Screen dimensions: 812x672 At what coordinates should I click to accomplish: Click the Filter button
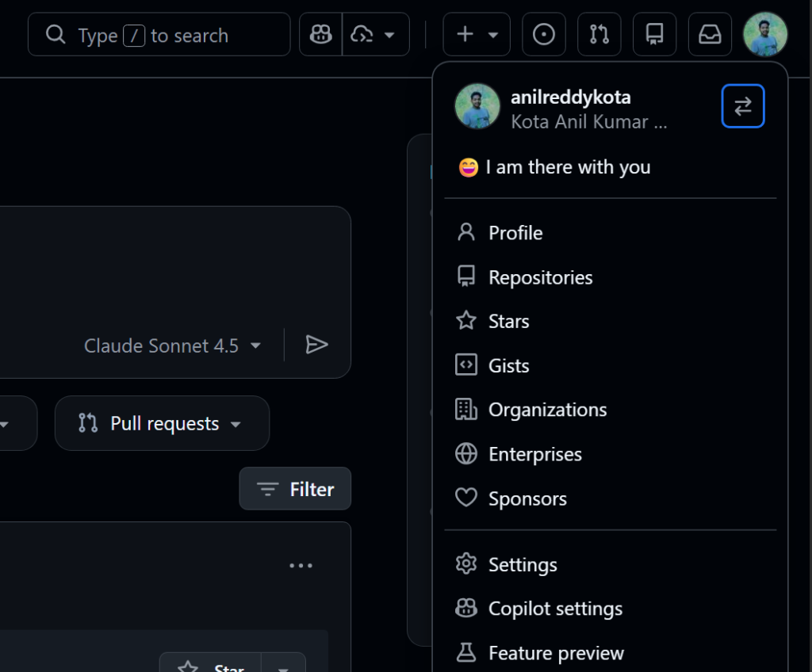(x=295, y=490)
